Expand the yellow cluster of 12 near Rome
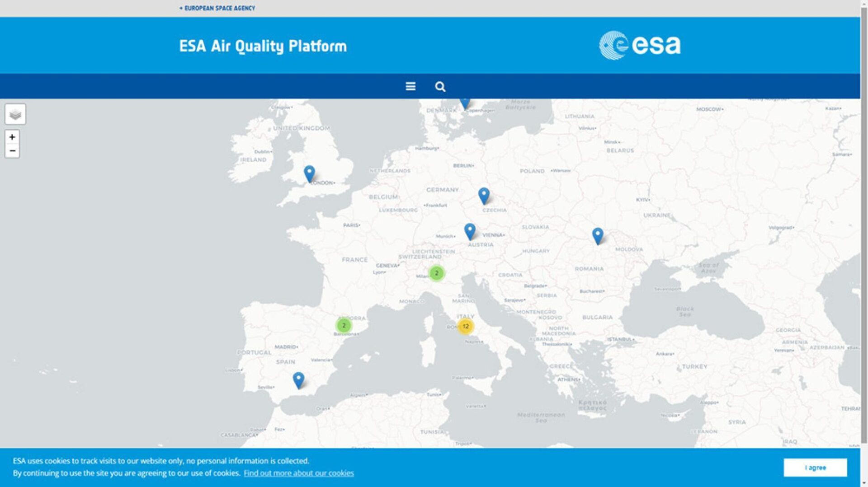The width and height of the screenshot is (868, 487). [466, 326]
